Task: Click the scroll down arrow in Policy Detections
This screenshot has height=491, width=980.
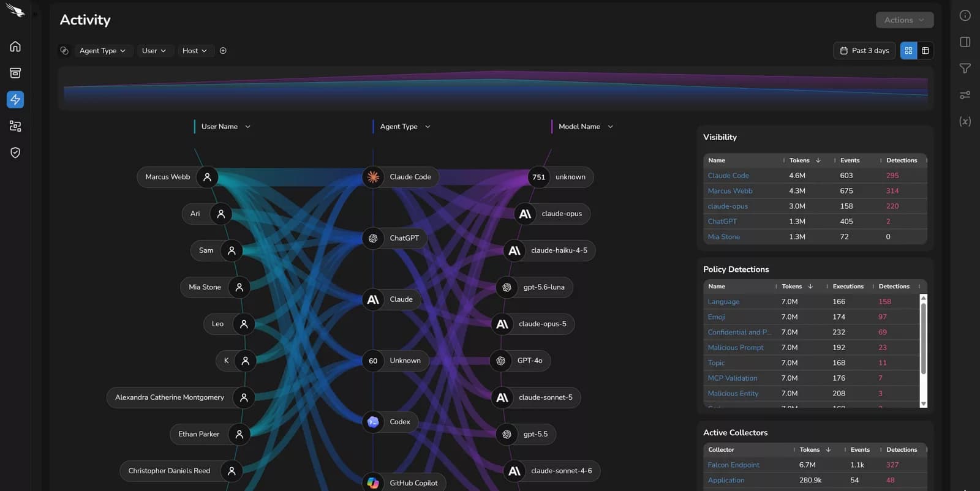Action: pyautogui.click(x=924, y=404)
